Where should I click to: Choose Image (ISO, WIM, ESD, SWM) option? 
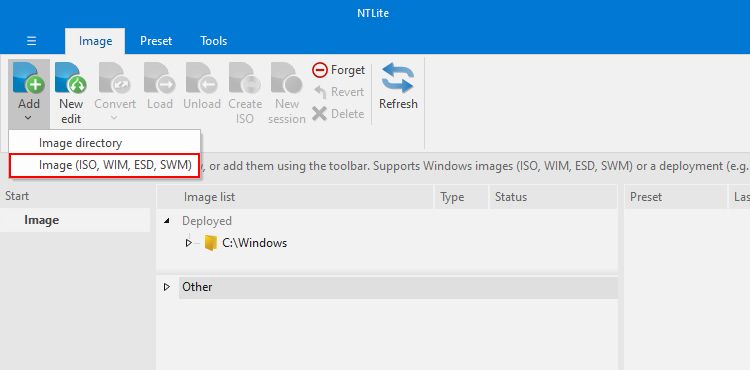click(x=105, y=165)
